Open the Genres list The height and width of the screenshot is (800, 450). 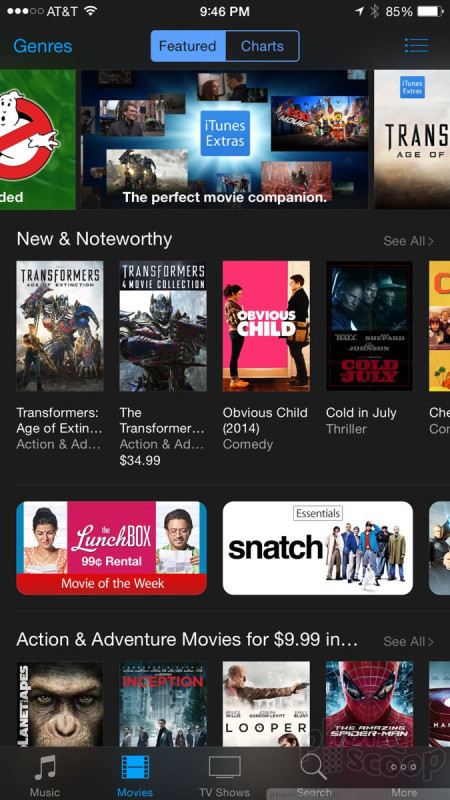click(x=43, y=46)
